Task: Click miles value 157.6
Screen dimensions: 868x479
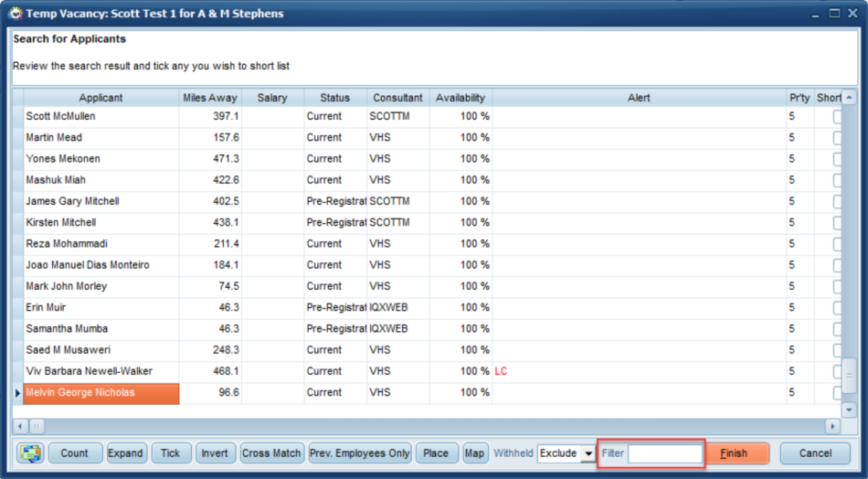Action: click(x=226, y=137)
